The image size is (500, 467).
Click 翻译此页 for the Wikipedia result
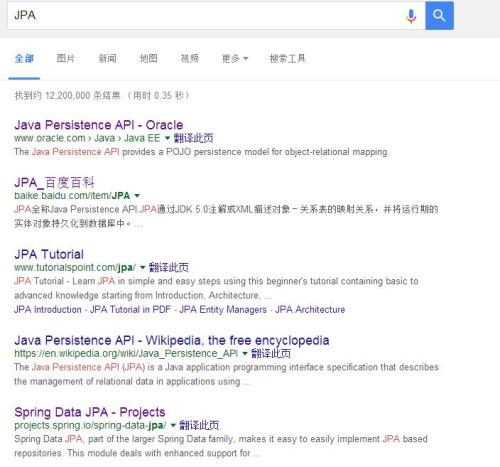271,353
